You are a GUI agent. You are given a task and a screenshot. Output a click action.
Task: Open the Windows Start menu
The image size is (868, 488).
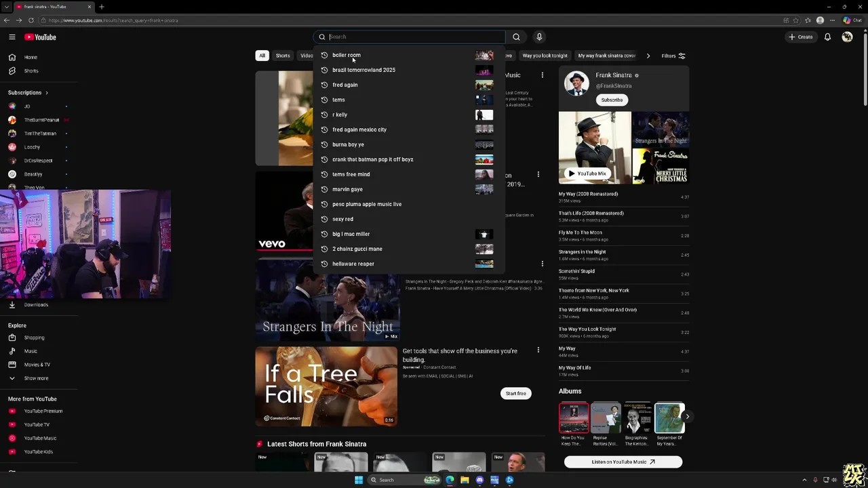(359, 480)
